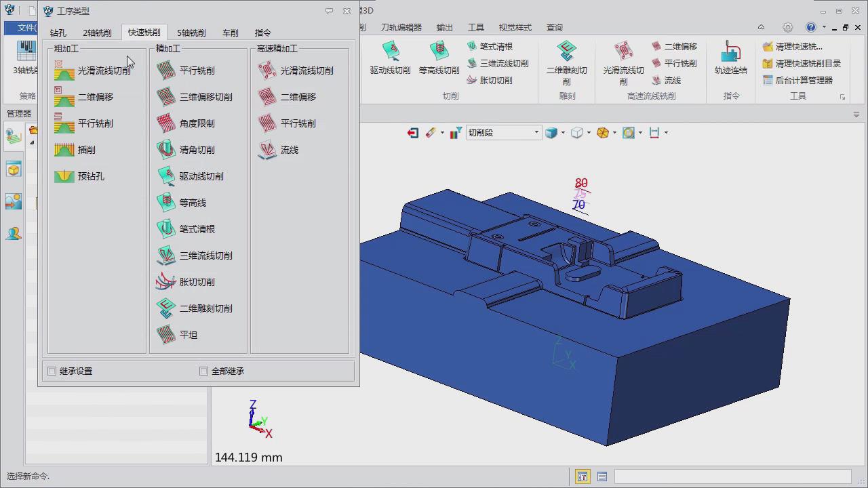Switch to the 钻孔 tab
Viewport: 868px width, 488px height.
pos(58,33)
